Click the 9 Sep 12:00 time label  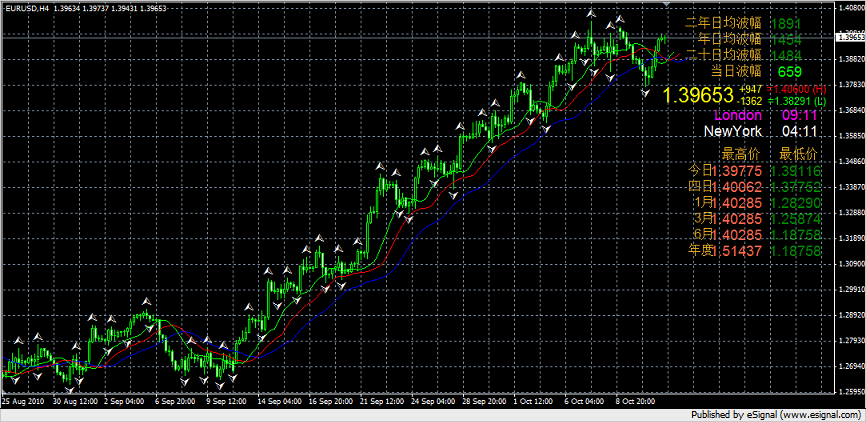227,402
